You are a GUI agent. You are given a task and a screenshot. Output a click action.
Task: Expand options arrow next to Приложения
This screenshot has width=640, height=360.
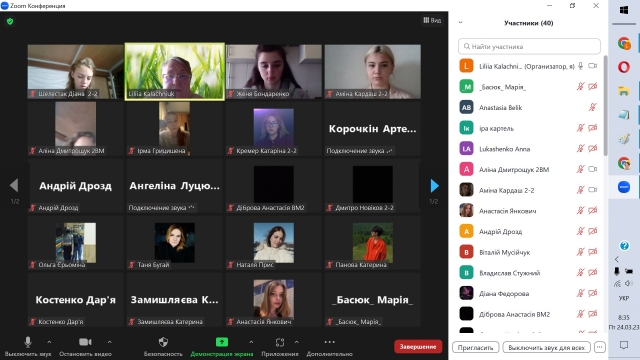pyautogui.click(x=297, y=342)
